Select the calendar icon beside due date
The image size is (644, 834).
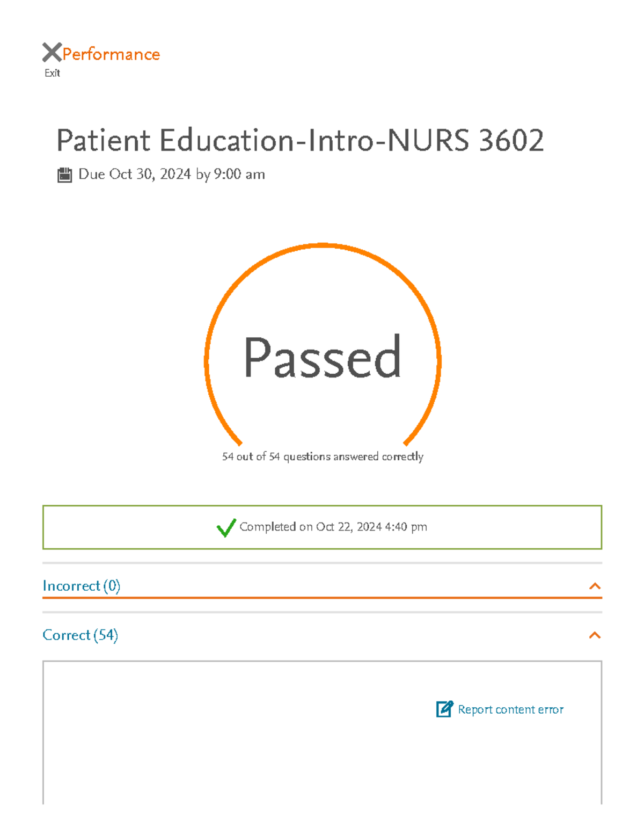pos(64,173)
